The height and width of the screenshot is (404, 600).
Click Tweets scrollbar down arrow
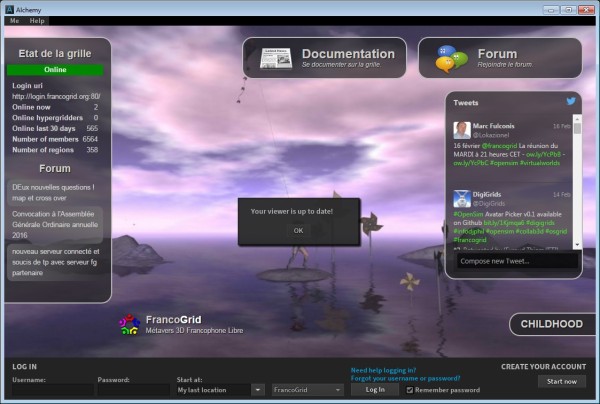[577, 244]
